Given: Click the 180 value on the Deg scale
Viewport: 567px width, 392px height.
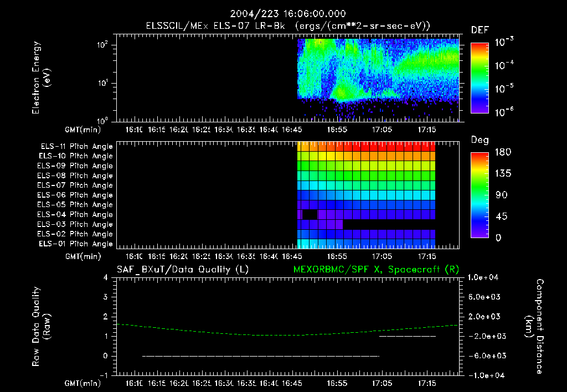Looking at the screenshot, I should pos(503,152).
